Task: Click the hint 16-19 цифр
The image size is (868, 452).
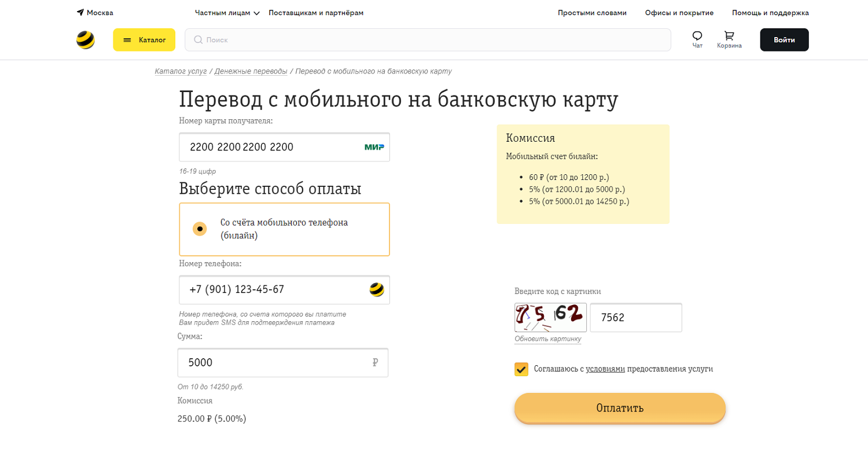Action: coord(197,172)
